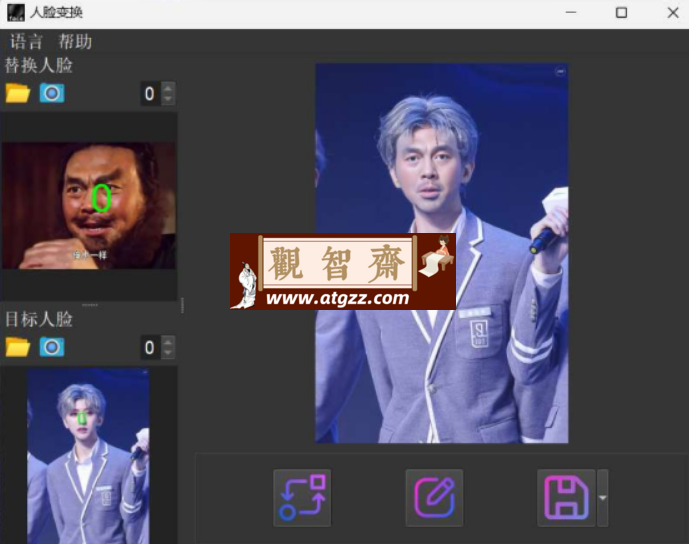689x544 pixels.
Task: Click the 目标人脸 index number field
Action: click(x=151, y=348)
